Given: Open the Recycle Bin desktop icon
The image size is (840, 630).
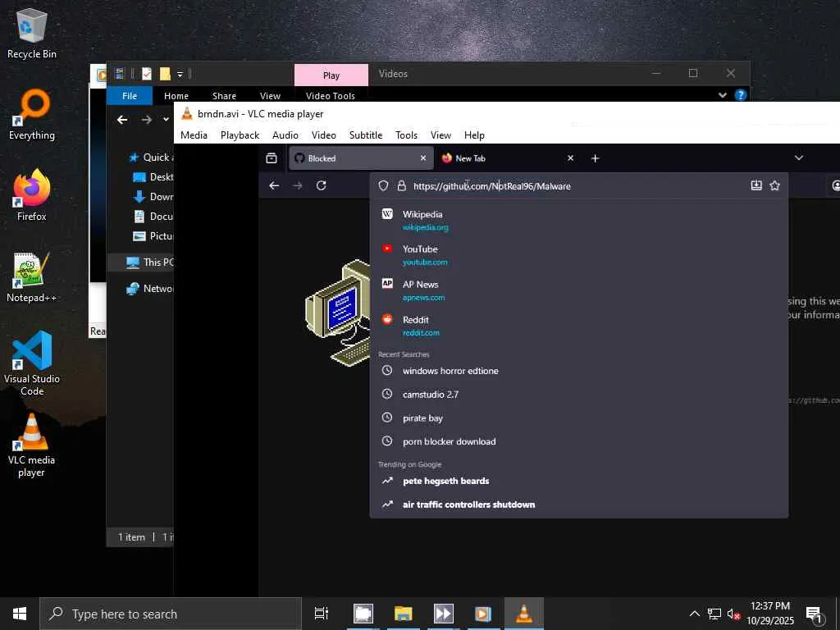Looking at the screenshot, I should click(32, 33).
